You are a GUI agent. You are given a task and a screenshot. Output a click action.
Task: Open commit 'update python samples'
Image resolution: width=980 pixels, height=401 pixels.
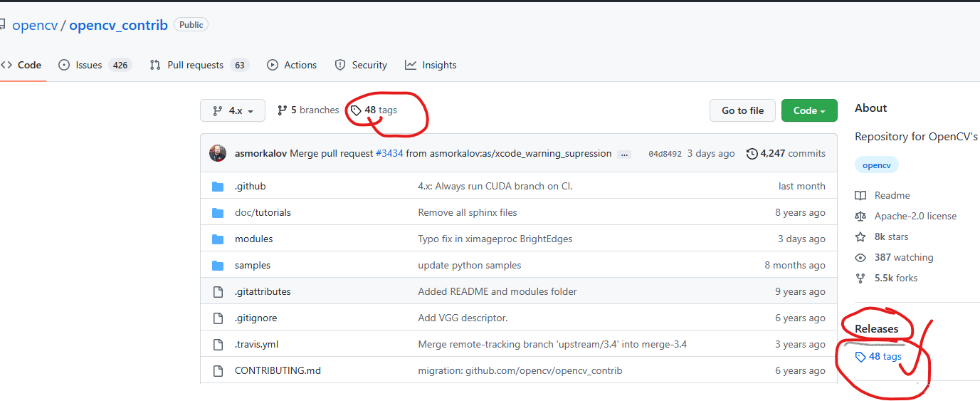pyautogui.click(x=470, y=266)
